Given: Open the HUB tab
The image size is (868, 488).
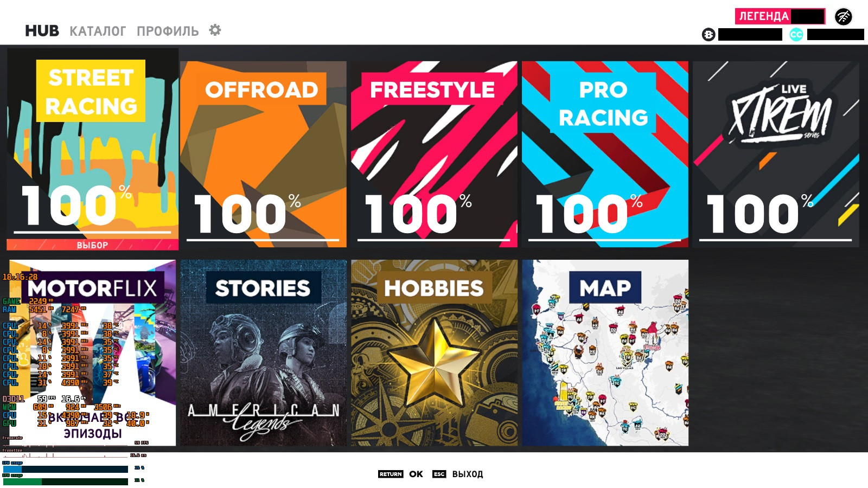Looking at the screenshot, I should click(42, 31).
